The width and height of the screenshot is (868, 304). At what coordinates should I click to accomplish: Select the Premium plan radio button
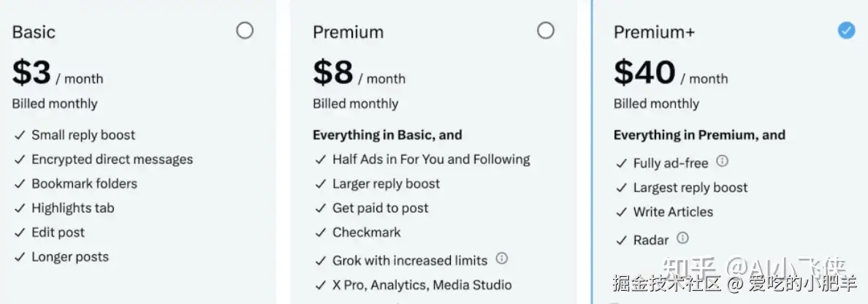click(x=545, y=31)
